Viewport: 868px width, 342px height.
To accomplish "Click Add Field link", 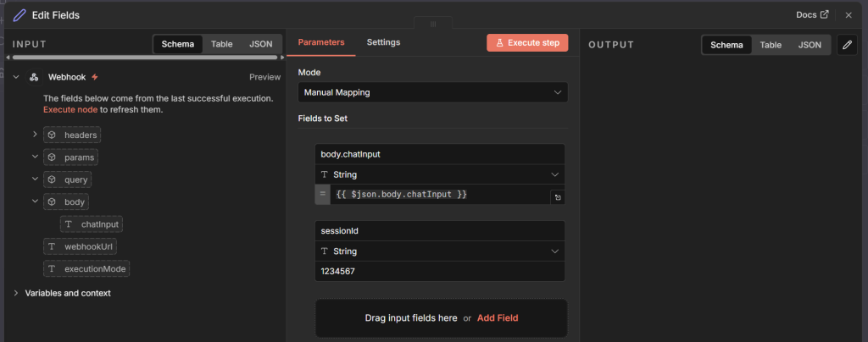I will click(498, 318).
